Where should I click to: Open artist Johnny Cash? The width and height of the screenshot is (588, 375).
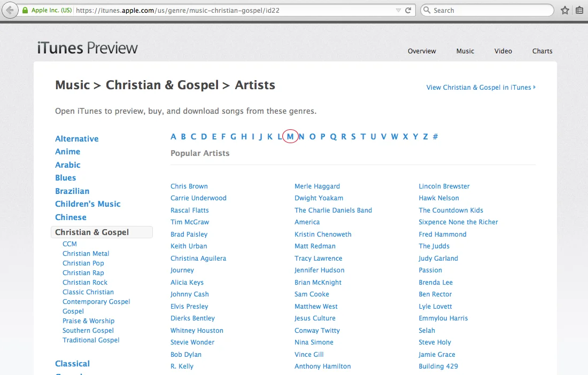click(190, 294)
